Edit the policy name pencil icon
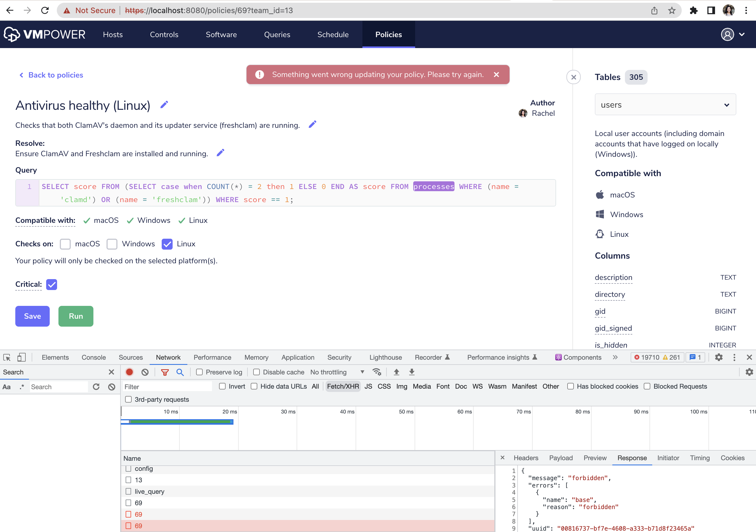Image resolution: width=756 pixels, height=532 pixels. click(x=164, y=105)
